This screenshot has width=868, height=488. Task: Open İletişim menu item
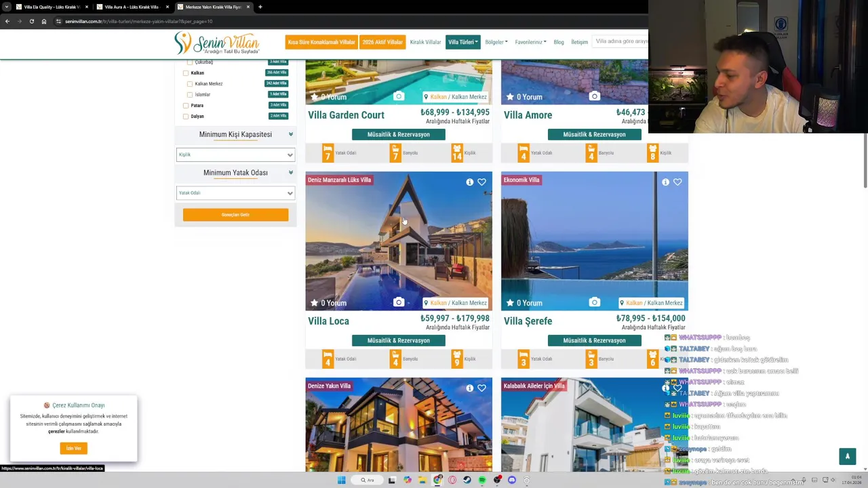tap(579, 42)
